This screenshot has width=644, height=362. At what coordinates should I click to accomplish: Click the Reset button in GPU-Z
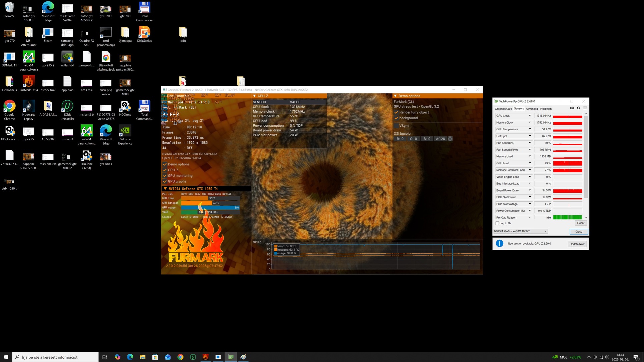click(580, 223)
